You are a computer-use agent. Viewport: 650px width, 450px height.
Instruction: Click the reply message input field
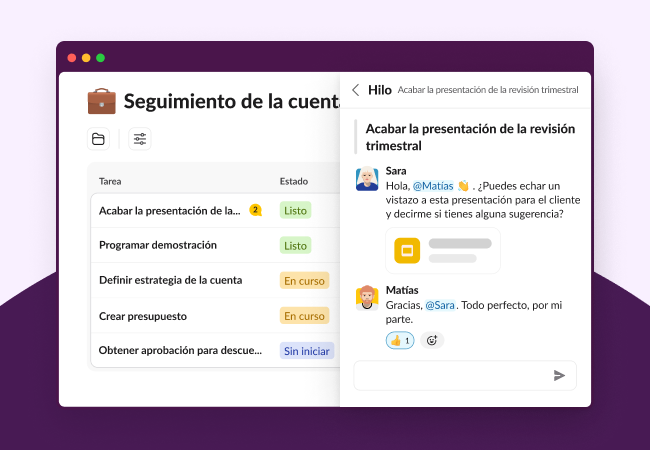(450, 375)
